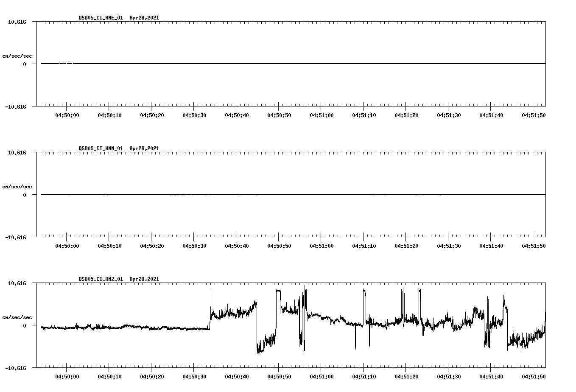Click the cm/sec/sec unit label on the HNZ plot
The image size is (576, 392).
tap(17, 316)
